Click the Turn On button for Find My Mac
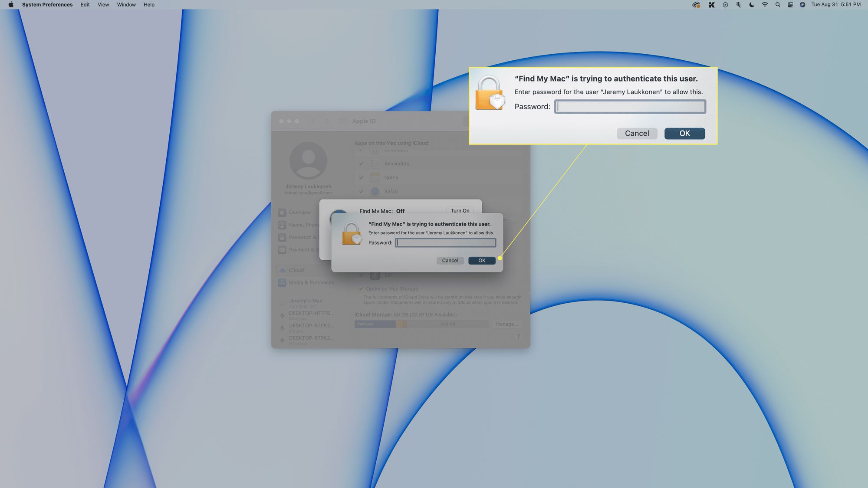This screenshot has height=488, width=868. click(460, 210)
